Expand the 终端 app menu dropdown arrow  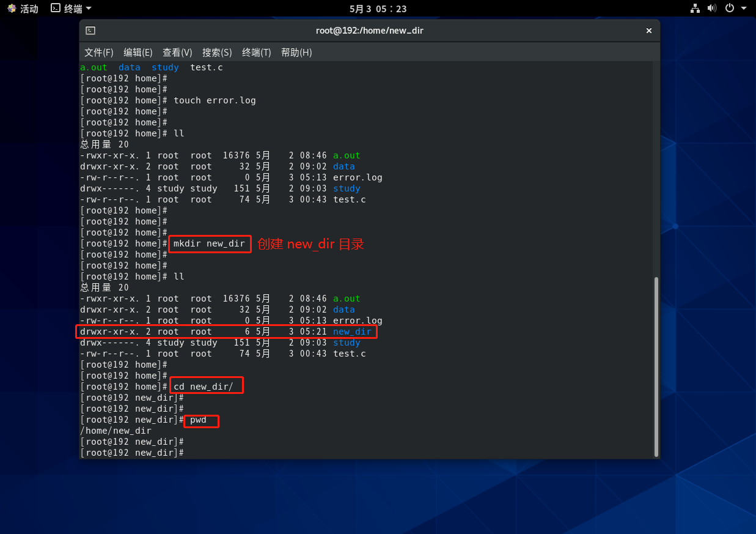click(x=89, y=9)
